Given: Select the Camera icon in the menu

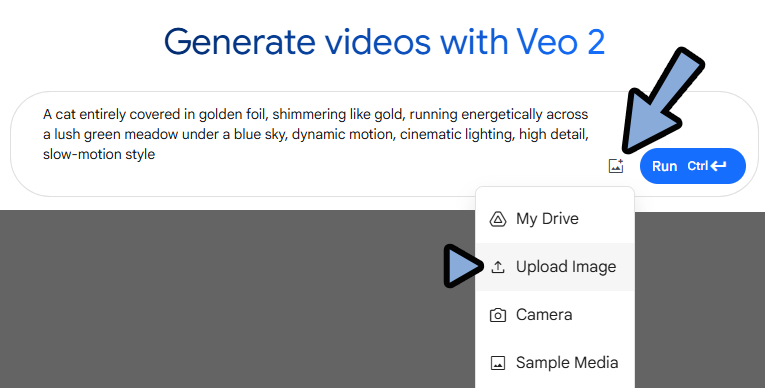Looking at the screenshot, I should point(497,315).
